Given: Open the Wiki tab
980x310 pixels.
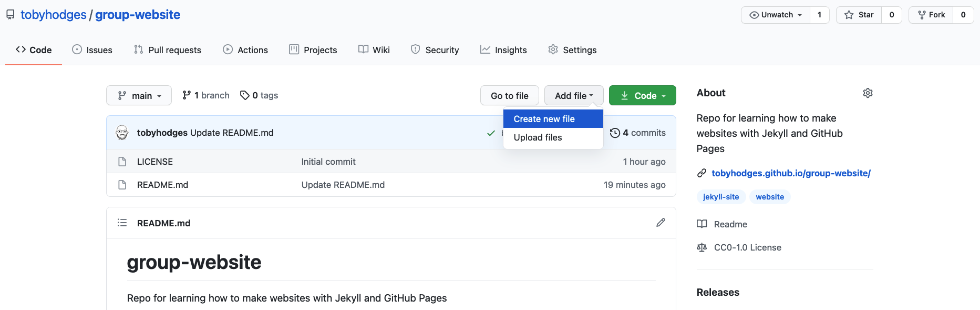Looking at the screenshot, I should click(x=374, y=50).
